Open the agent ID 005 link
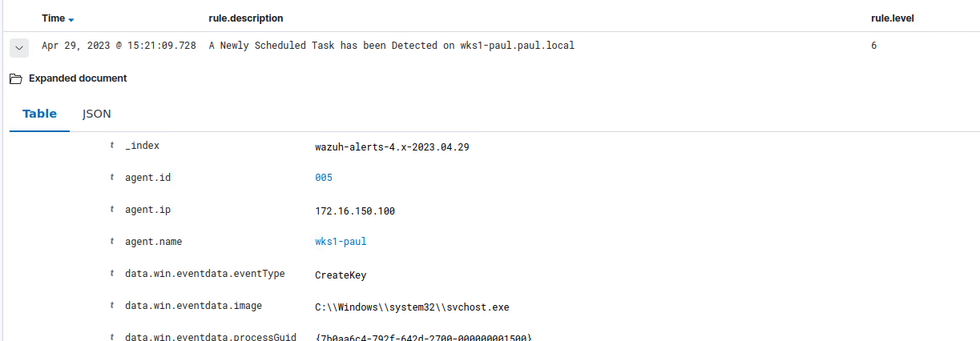Screen dimensions: 980x341 click(x=324, y=178)
